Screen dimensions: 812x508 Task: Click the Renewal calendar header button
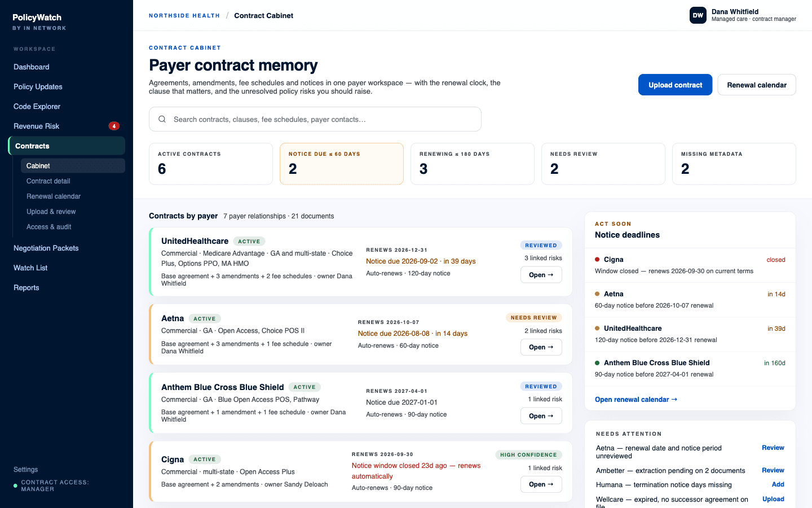coord(757,85)
